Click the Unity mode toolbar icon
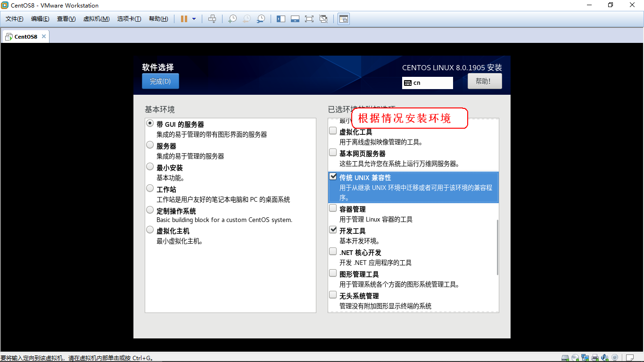Viewport: 644px width, 362px height. 323,19
